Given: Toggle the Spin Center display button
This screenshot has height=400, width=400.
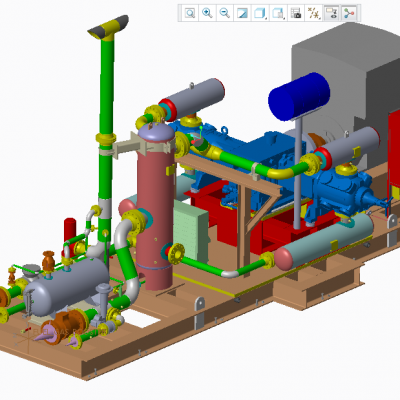Looking at the screenshot, I should tap(349, 13).
